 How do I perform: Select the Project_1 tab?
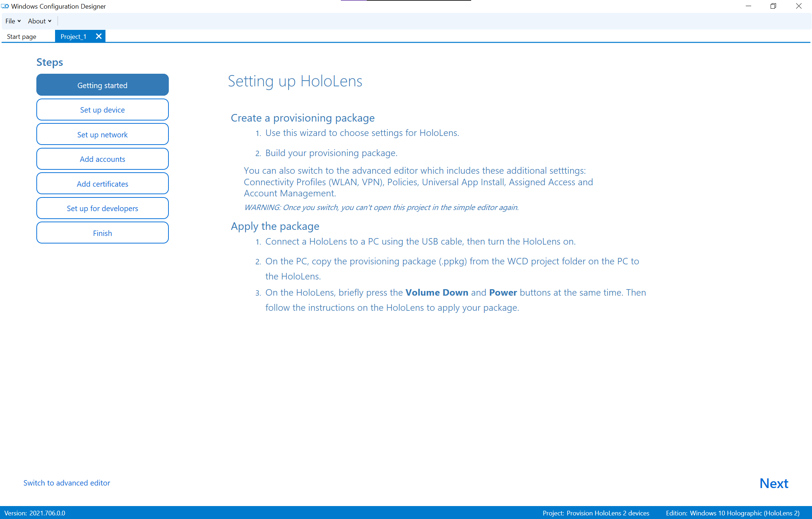(x=74, y=36)
